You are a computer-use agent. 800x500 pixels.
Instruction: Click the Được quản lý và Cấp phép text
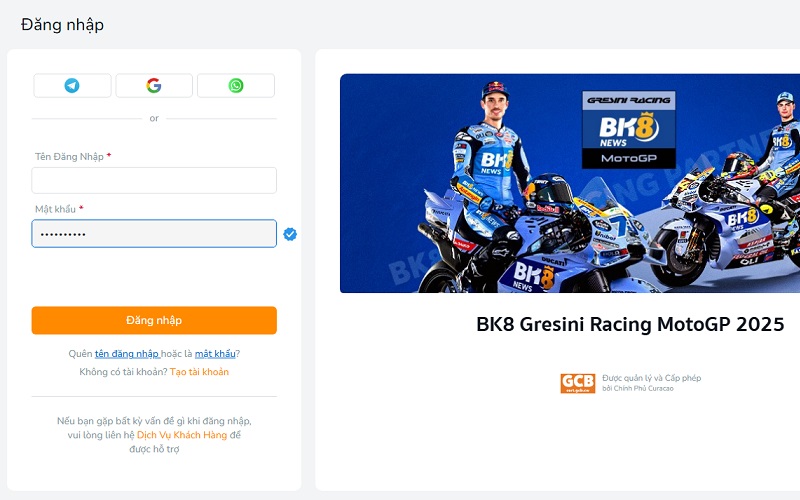tap(652, 378)
